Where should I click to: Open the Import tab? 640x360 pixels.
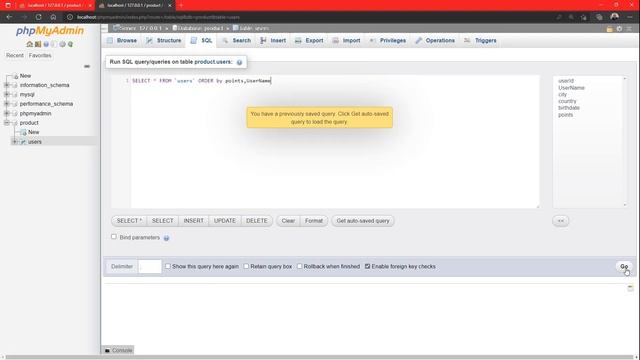pos(346,41)
